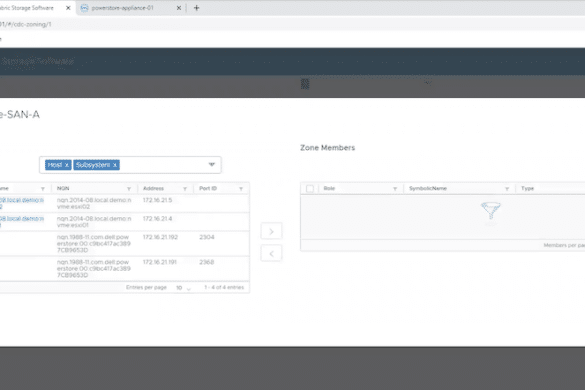This screenshot has width=585, height=390.
Task: Expand the Host/Subsystem type filter dropdown
Action: point(212,165)
